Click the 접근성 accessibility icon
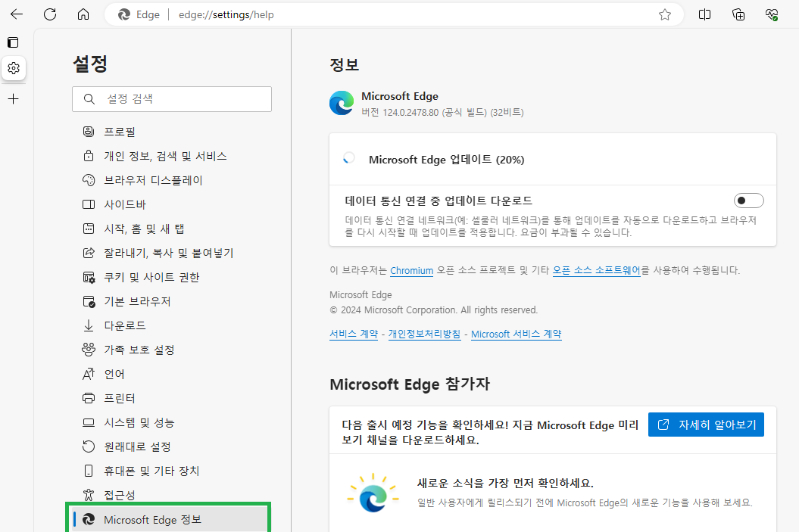The width and height of the screenshot is (799, 532). click(89, 495)
